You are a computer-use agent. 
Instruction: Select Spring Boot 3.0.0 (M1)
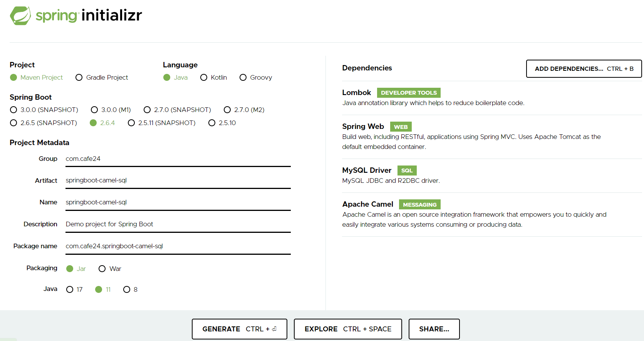(111, 110)
